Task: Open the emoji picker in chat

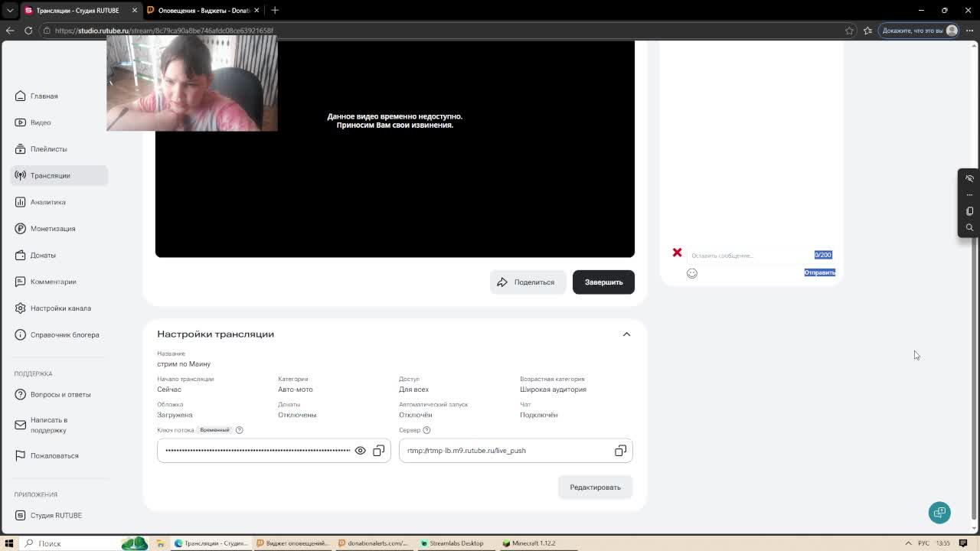Action: tap(692, 273)
